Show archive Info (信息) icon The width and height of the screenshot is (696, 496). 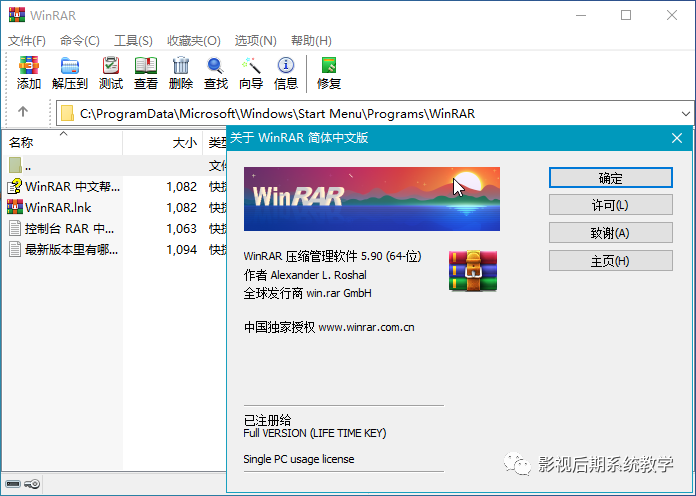click(x=286, y=73)
